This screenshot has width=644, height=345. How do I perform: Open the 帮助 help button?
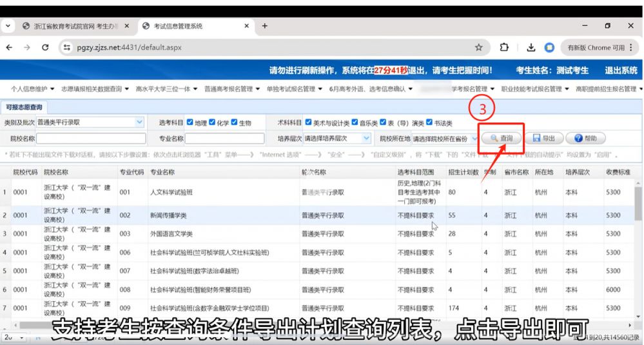pos(585,139)
